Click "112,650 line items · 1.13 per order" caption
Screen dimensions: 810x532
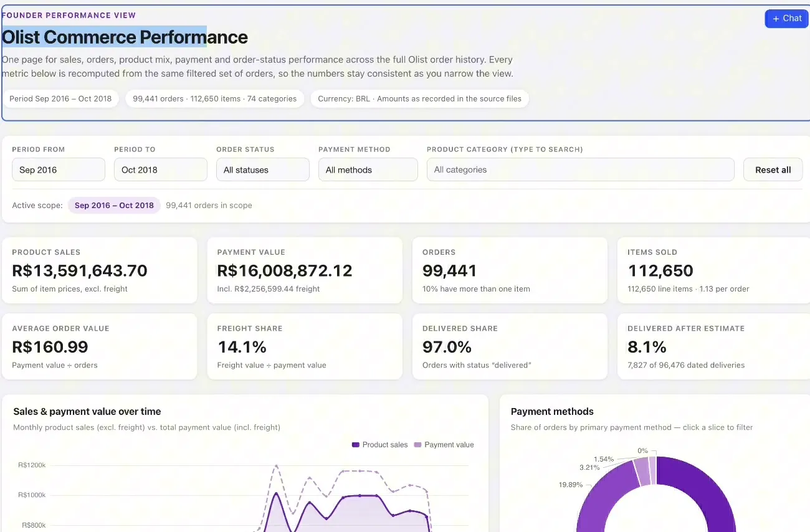coord(688,289)
